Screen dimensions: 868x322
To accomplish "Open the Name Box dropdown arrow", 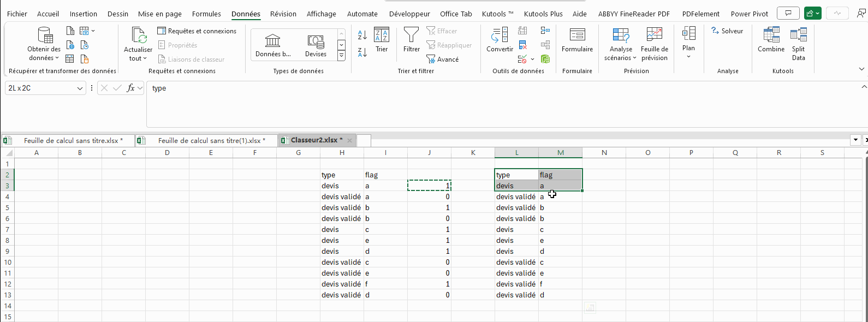I will 80,88.
